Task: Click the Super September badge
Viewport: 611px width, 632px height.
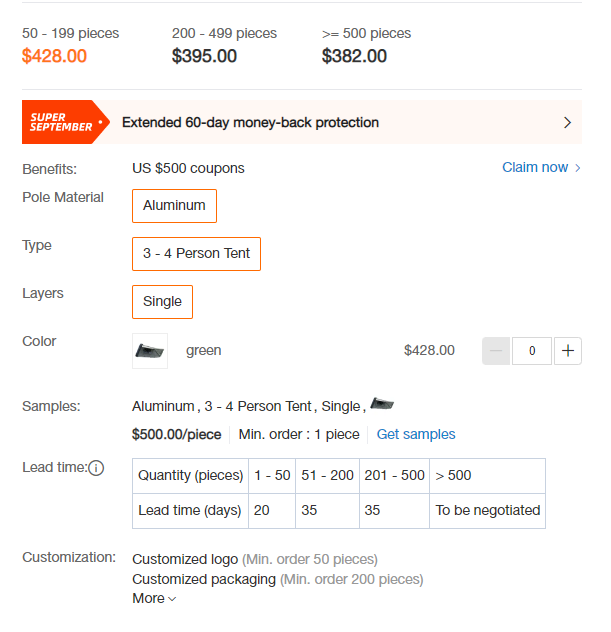Action: 66,122
